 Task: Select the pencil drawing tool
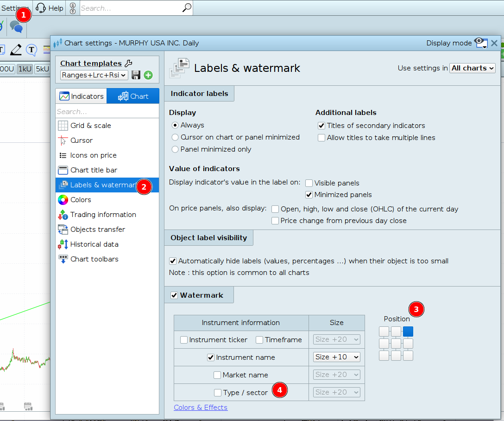click(16, 50)
